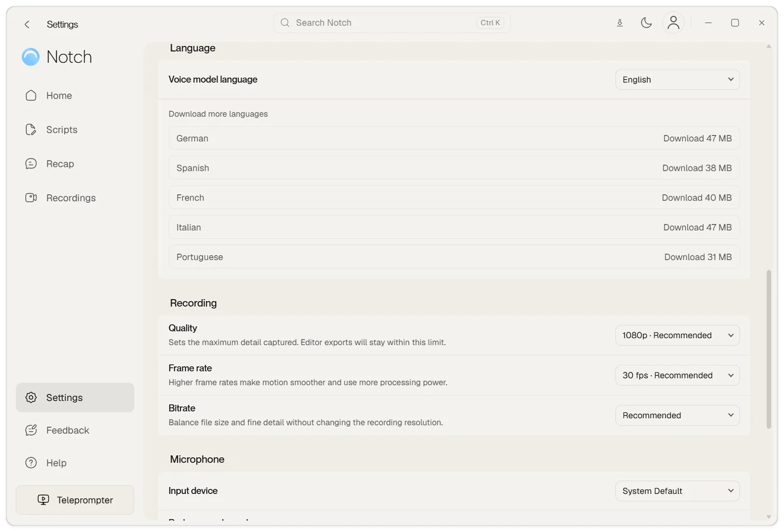Open the Bitrate dropdown
Viewport: 784px width, 532px height.
(678, 416)
